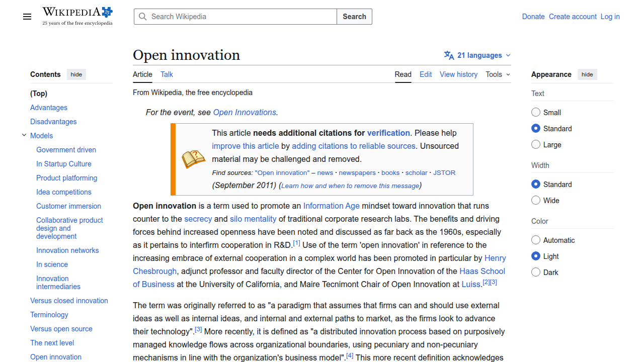Jump to Government driven section
This screenshot has width=644, height=362.
[66, 150]
